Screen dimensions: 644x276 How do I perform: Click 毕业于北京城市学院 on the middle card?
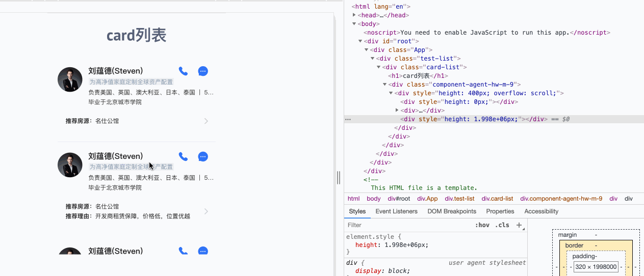pos(115,187)
